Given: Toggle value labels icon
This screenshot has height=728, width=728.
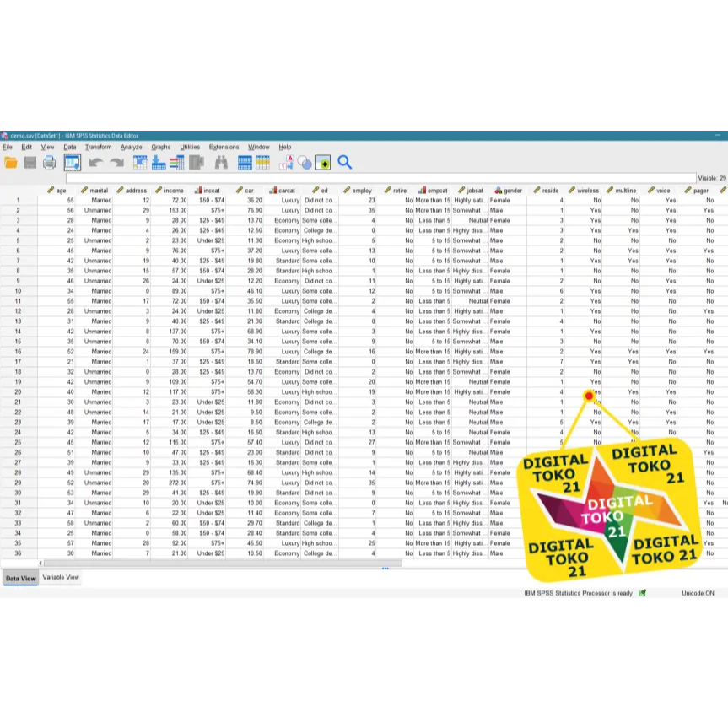Looking at the screenshot, I should (x=287, y=163).
